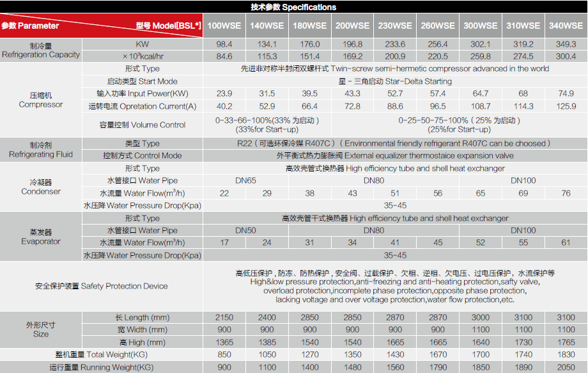Click the 100WSE model column header
This screenshot has height=373, width=588.
click(224, 26)
